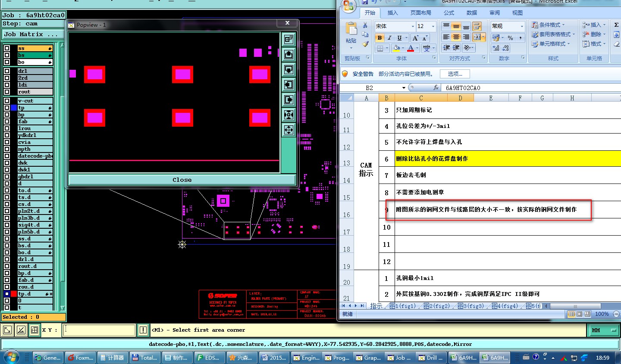Toggle Italic formatting in Excel ribbon
This screenshot has width=621, height=364.
click(389, 38)
